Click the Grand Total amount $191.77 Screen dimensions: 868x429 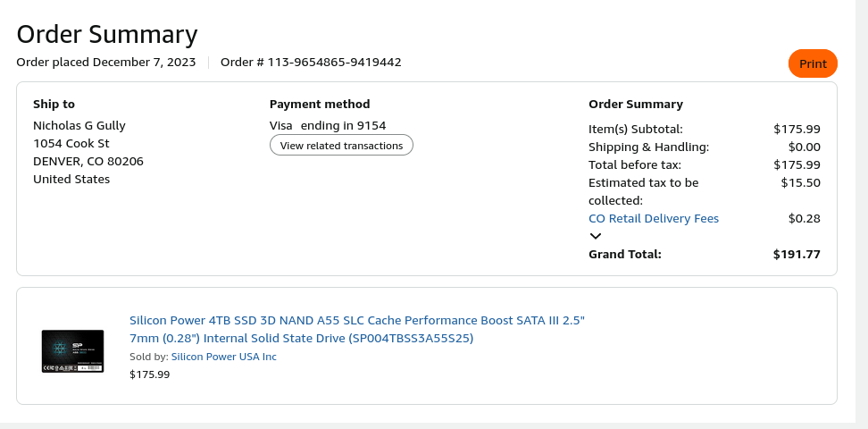(797, 254)
